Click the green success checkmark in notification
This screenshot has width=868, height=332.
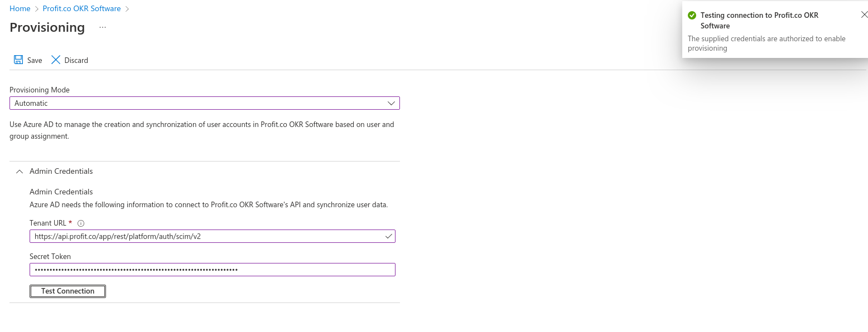(692, 16)
